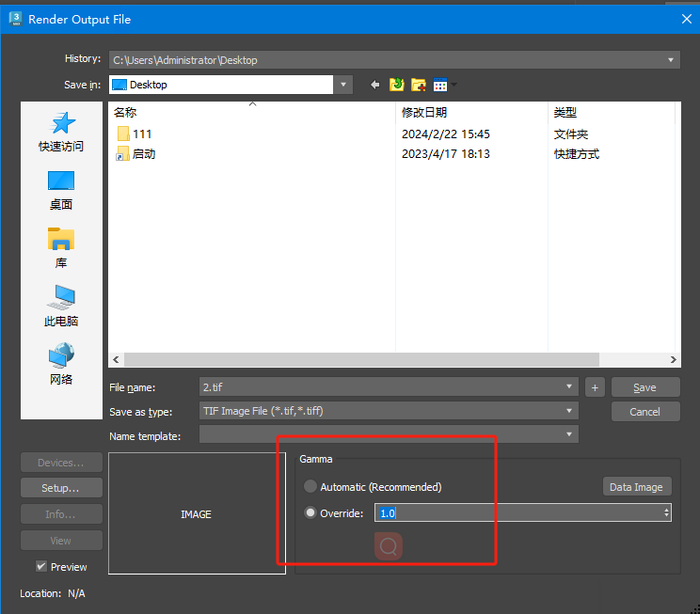Select 此电脑 in the places sidebar
700x614 pixels.
tap(61, 307)
